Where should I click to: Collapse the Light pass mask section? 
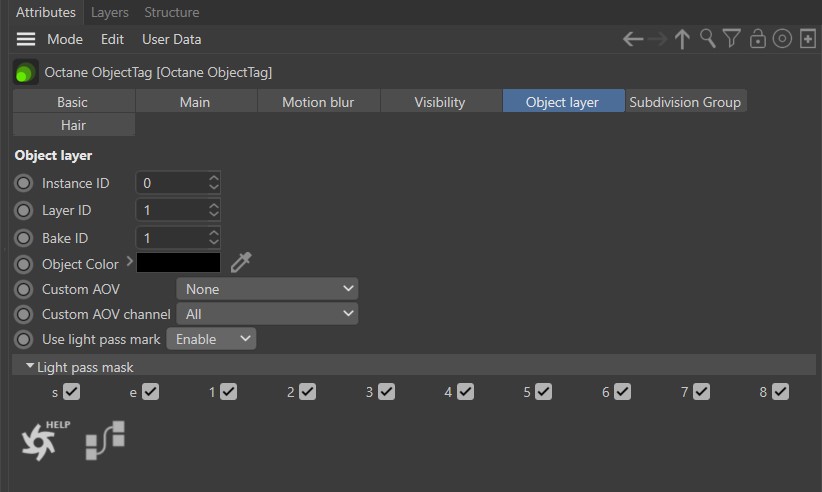pyautogui.click(x=30, y=366)
